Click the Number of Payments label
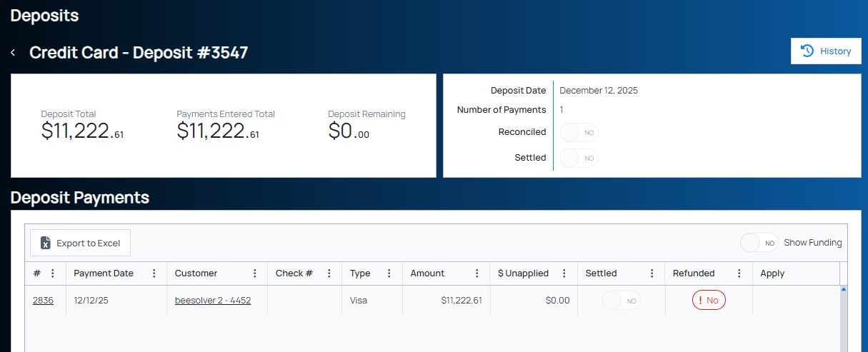The image size is (868, 352). [502, 110]
